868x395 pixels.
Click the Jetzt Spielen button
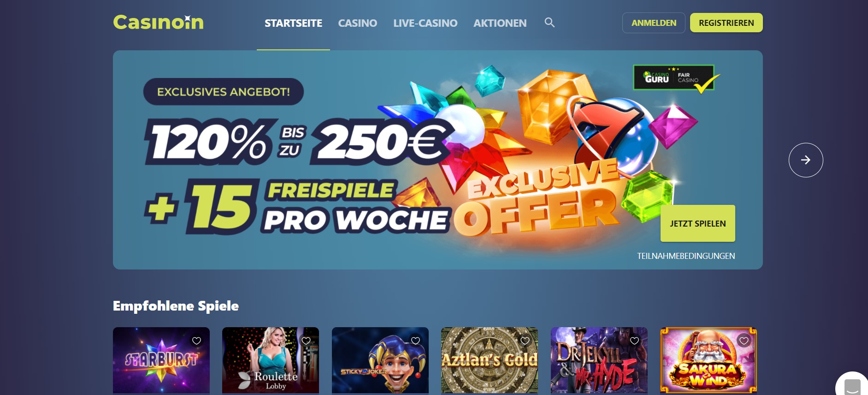pyautogui.click(x=698, y=223)
